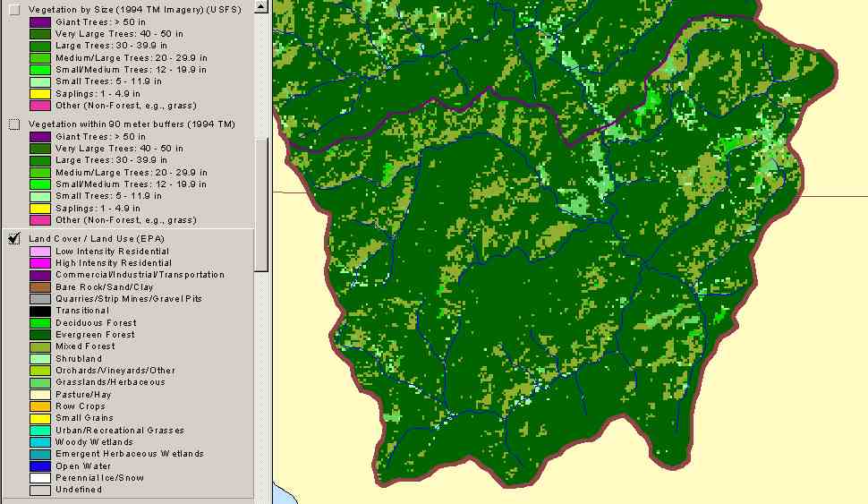Image resolution: width=868 pixels, height=504 pixels.
Task: Click 'Undefined' legend label
Action: coord(79,490)
